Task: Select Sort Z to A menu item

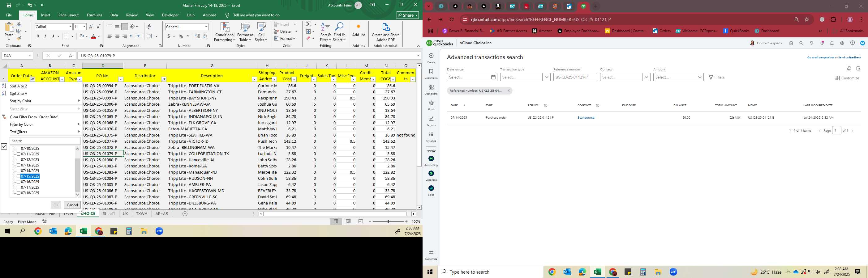Action: click(x=19, y=94)
